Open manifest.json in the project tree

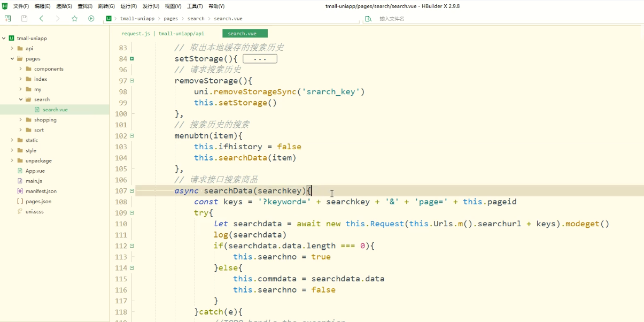(41, 191)
